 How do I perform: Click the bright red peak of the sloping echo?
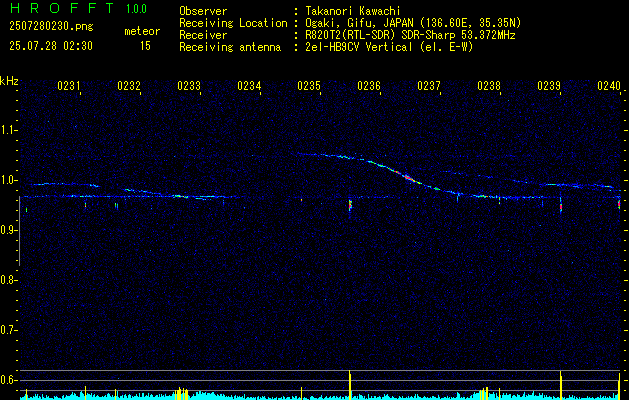coord(408,177)
